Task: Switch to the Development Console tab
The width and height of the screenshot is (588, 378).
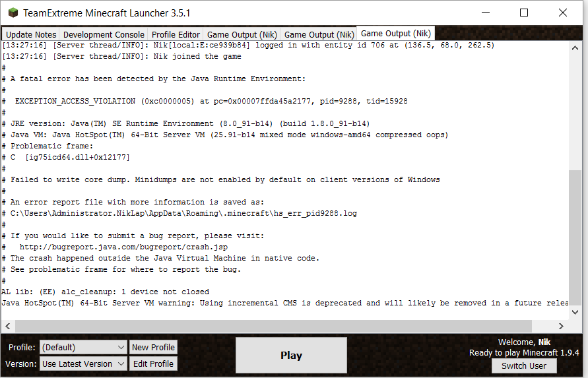Action: click(x=104, y=34)
